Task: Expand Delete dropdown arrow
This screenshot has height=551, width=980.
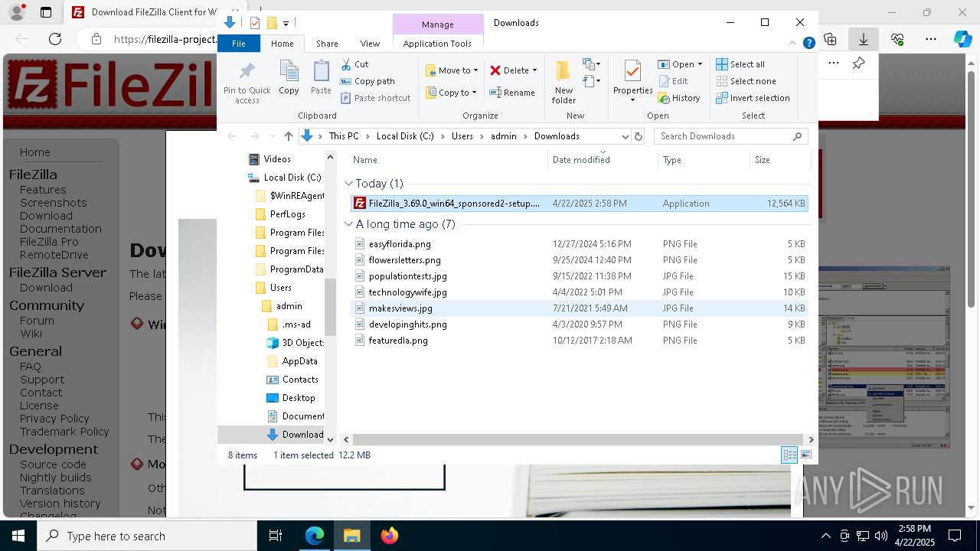Action: pos(534,70)
